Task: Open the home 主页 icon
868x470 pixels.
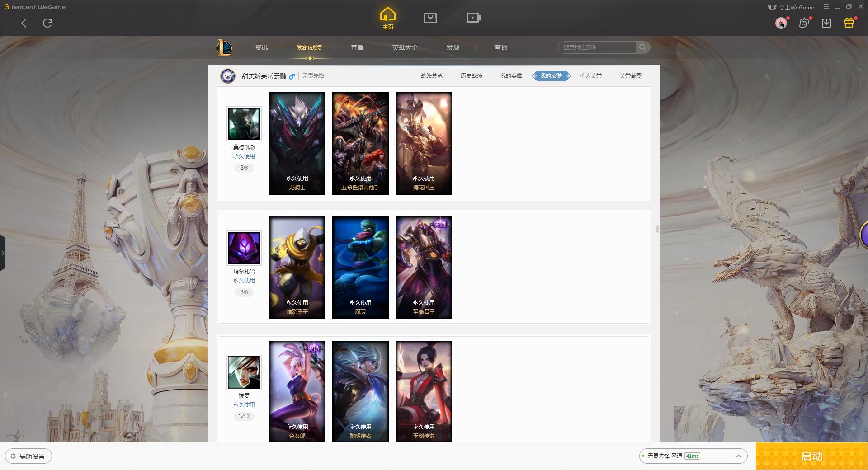Action: click(x=387, y=18)
